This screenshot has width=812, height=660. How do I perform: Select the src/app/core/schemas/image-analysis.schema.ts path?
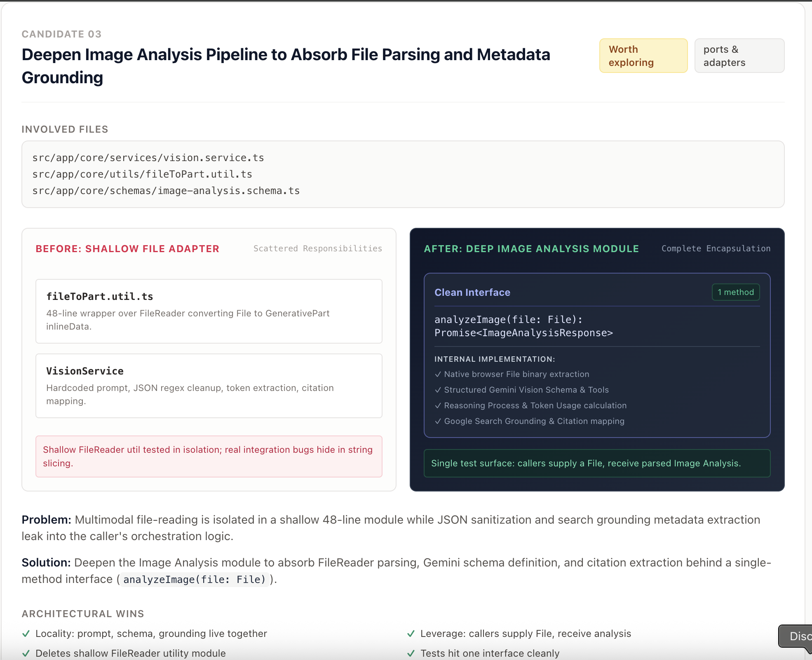tap(166, 191)
